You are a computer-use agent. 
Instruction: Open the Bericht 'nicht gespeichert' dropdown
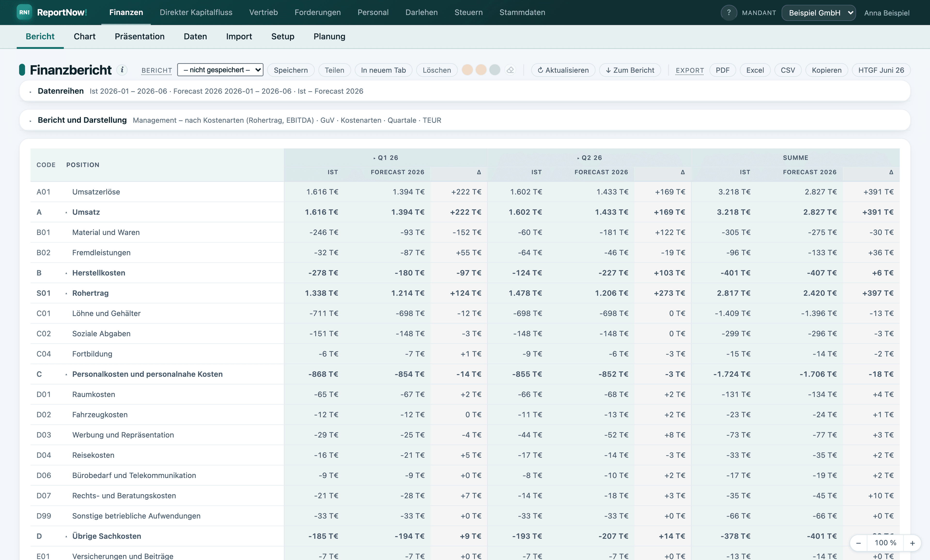[220, 70]
